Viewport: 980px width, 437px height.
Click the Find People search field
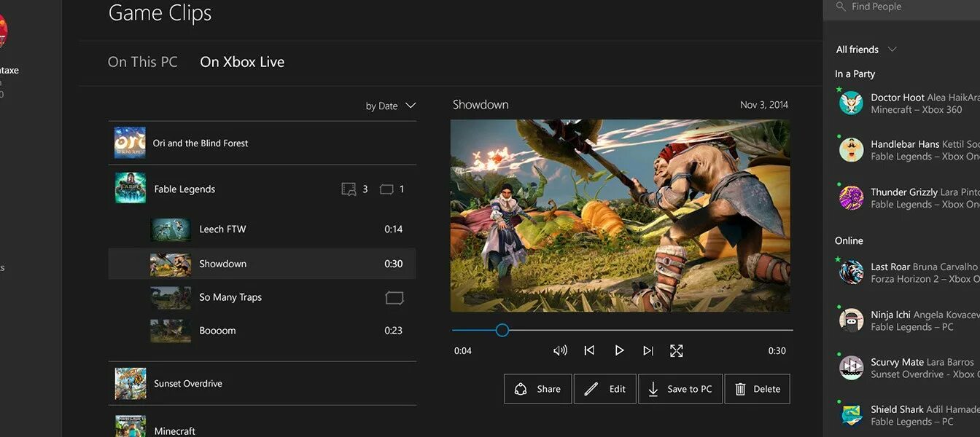coord(901,7)
